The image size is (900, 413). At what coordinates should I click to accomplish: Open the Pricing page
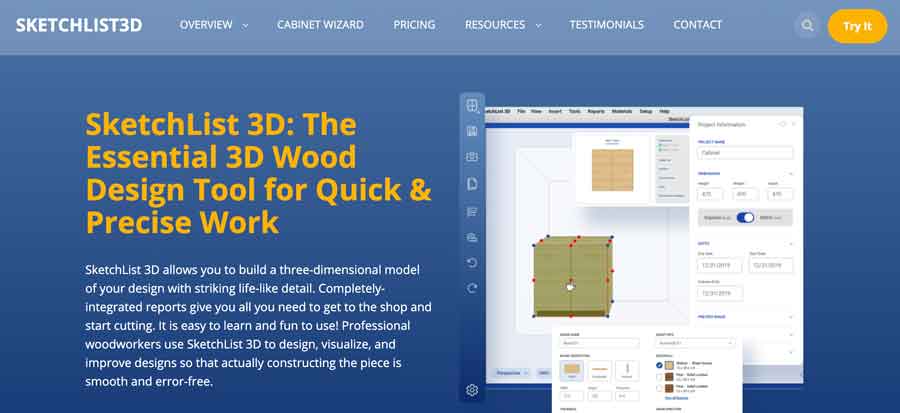click(x=414, y=25)
